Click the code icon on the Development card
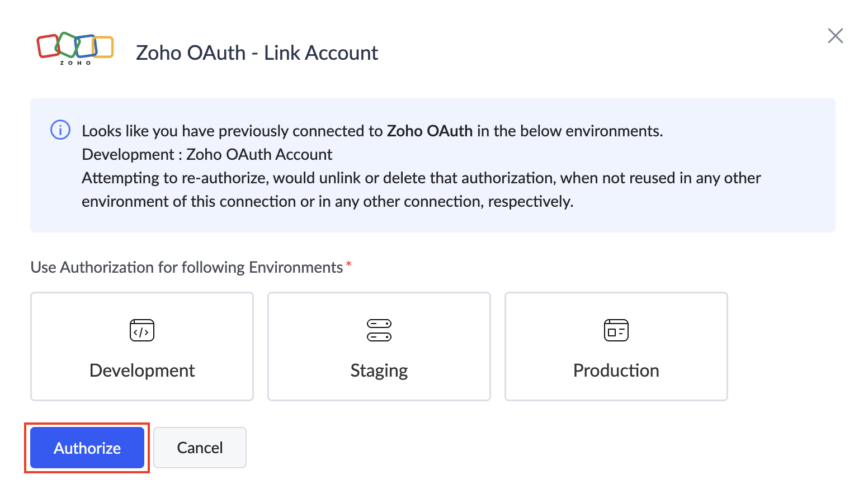868x494 pixels. click(142, 330)
